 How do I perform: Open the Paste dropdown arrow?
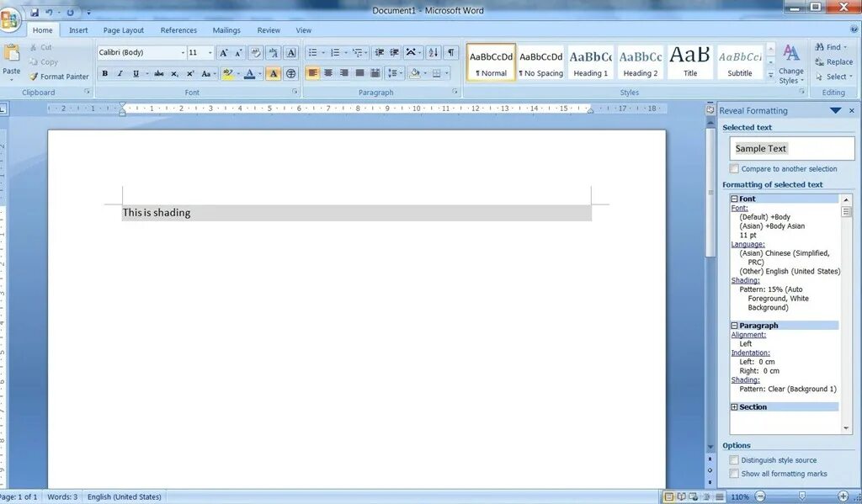pos(12,80)
